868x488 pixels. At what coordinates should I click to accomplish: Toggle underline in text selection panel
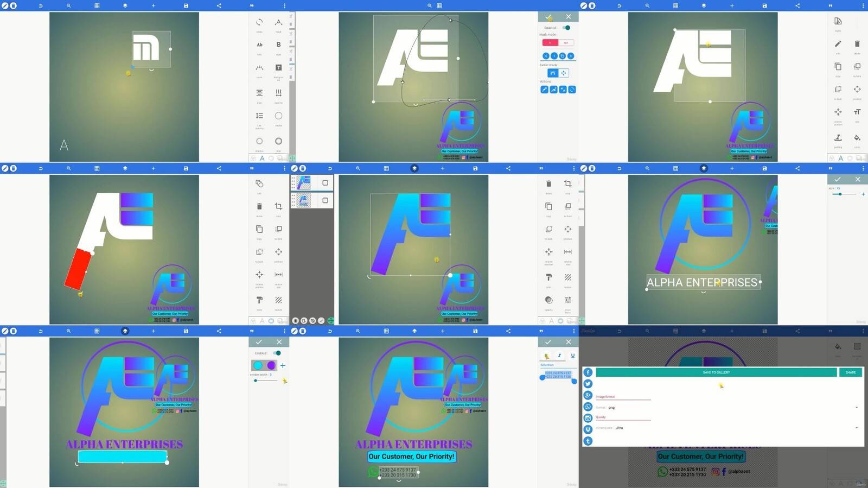click(x=572, y=356)
